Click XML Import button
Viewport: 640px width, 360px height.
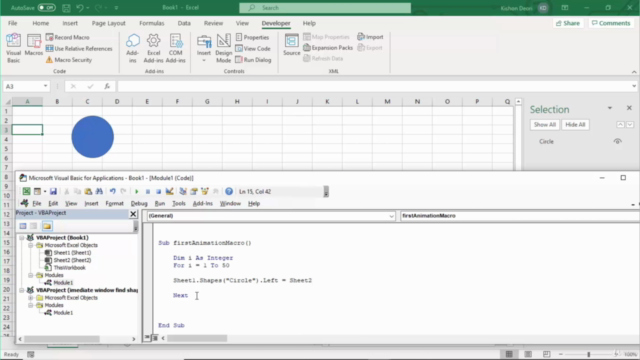pos(370,37)
